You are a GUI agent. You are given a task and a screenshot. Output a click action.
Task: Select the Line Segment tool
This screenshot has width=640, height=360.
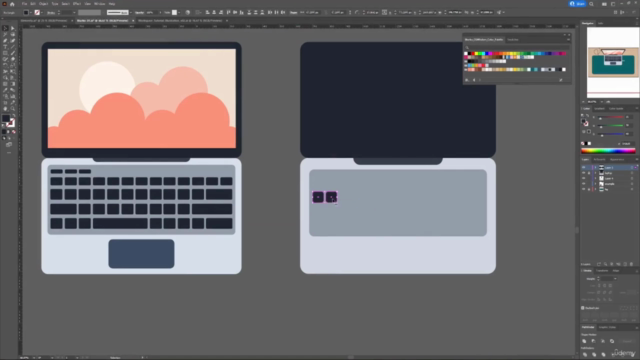(x=13, y=47)
